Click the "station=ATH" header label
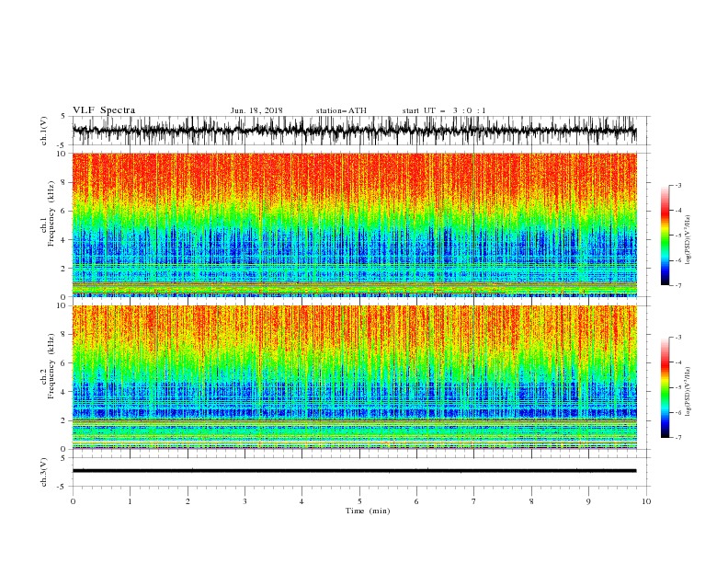Screen dimensions: 728x563 click(341, 110)
